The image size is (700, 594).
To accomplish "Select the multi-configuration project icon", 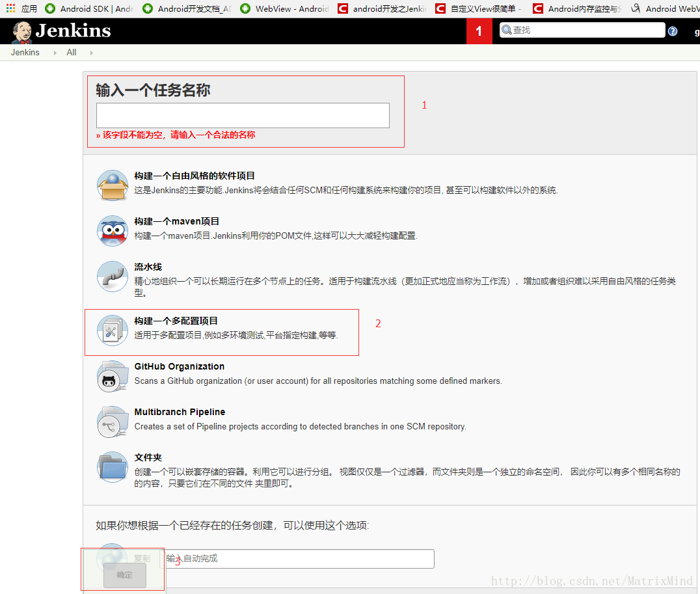I will [x=113, y=330].
